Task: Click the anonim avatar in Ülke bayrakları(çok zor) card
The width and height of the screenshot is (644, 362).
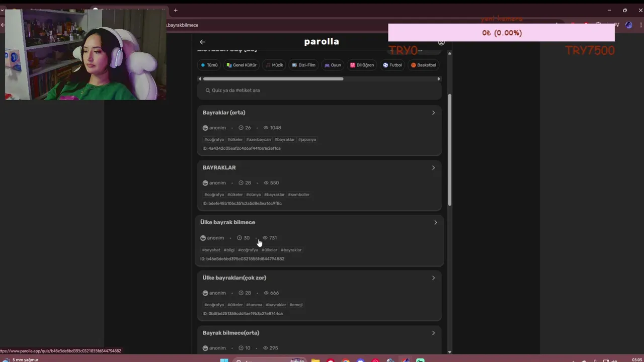Action: pyautogui.click(x=205, y=293)
